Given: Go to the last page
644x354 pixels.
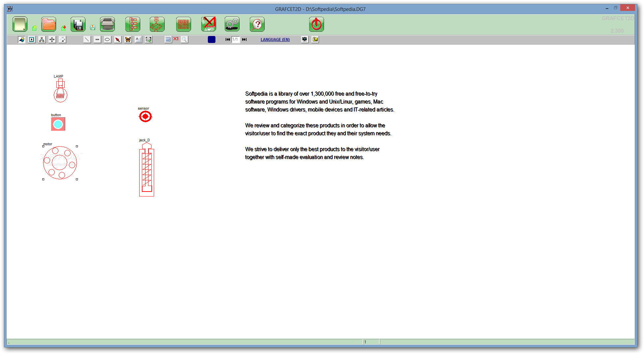Looking at the screenshot, I should [x=244, y=40].
